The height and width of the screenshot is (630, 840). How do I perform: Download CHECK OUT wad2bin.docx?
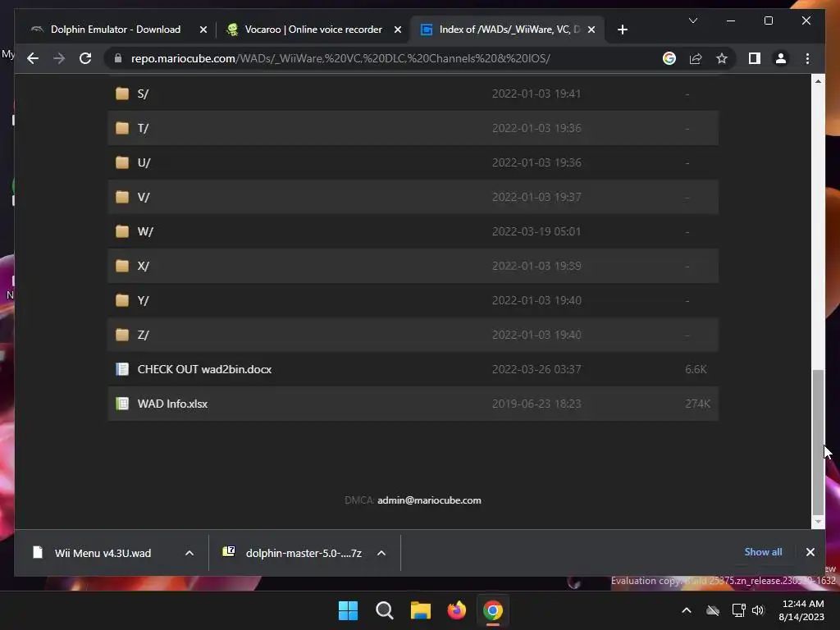click(x=204, y=369)
